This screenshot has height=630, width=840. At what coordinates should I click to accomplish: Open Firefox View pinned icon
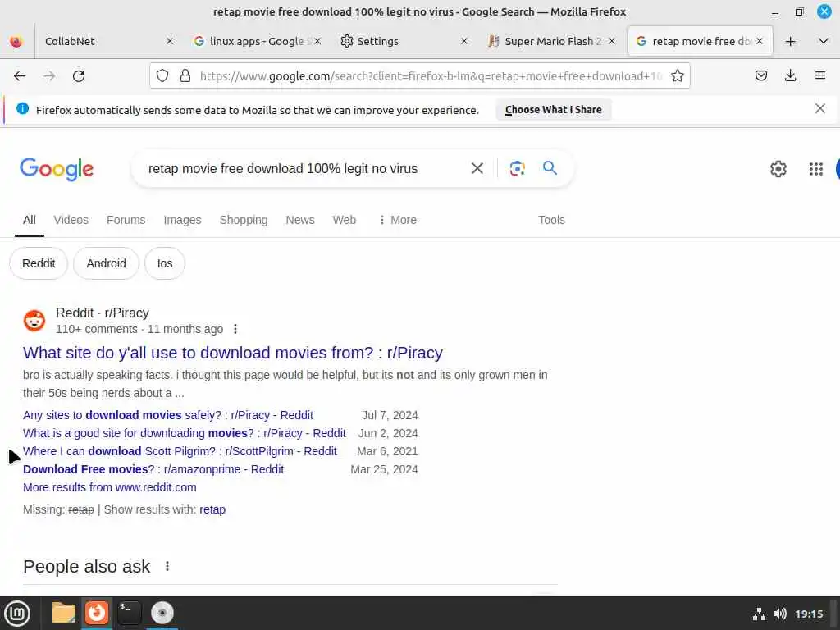tap(16, 41)
